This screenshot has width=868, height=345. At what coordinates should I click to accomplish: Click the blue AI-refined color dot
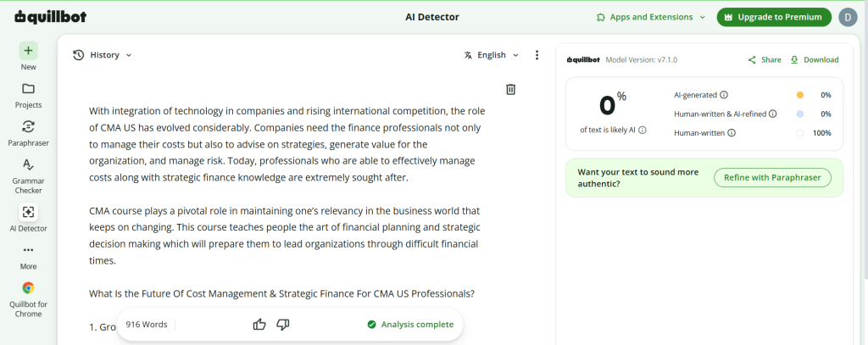coord(799,114)
